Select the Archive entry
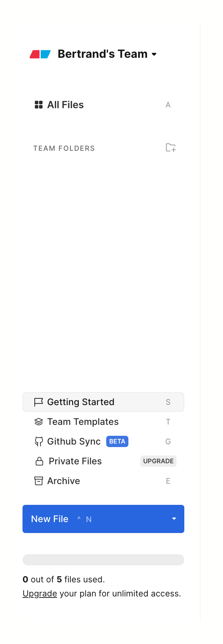This screenshot has width=223, height=644. coord(64,481)
